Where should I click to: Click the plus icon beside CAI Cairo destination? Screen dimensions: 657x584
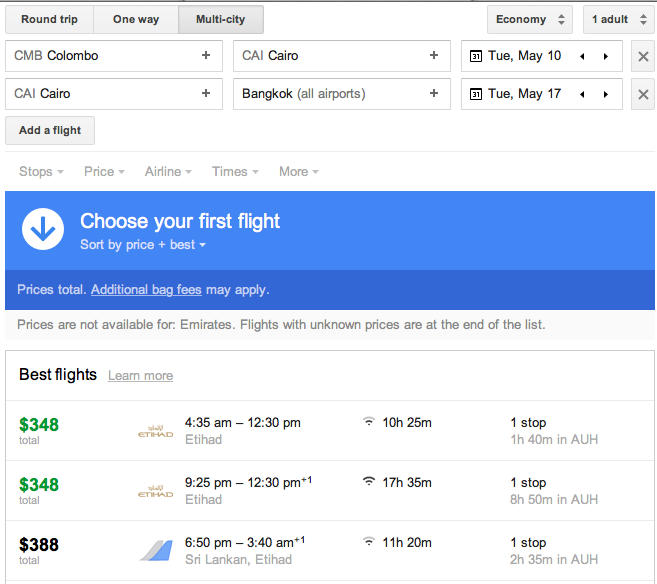(x=434, y=55)
